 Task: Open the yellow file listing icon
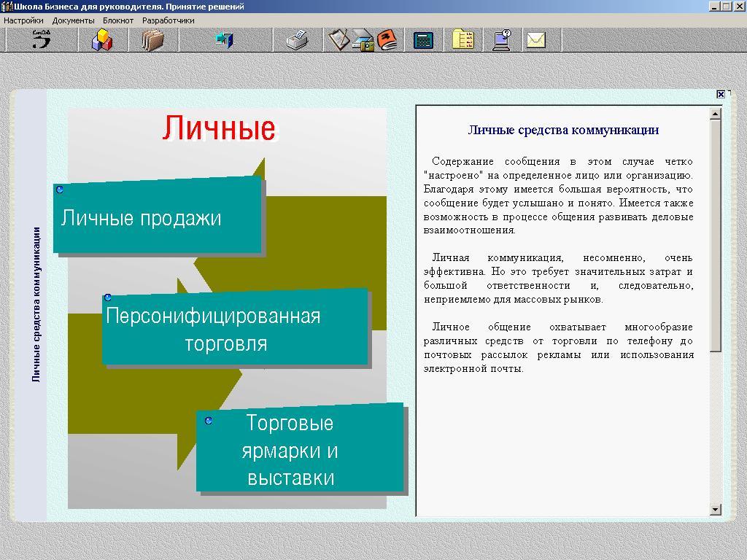coord(462,40)
